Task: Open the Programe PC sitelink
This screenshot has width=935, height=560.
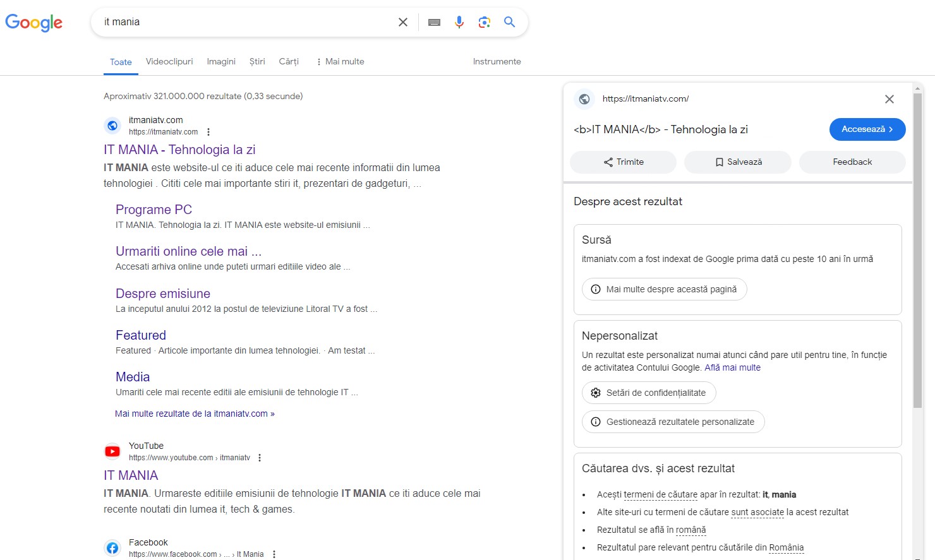Action: pyautogui.click(x=154, y=210)
